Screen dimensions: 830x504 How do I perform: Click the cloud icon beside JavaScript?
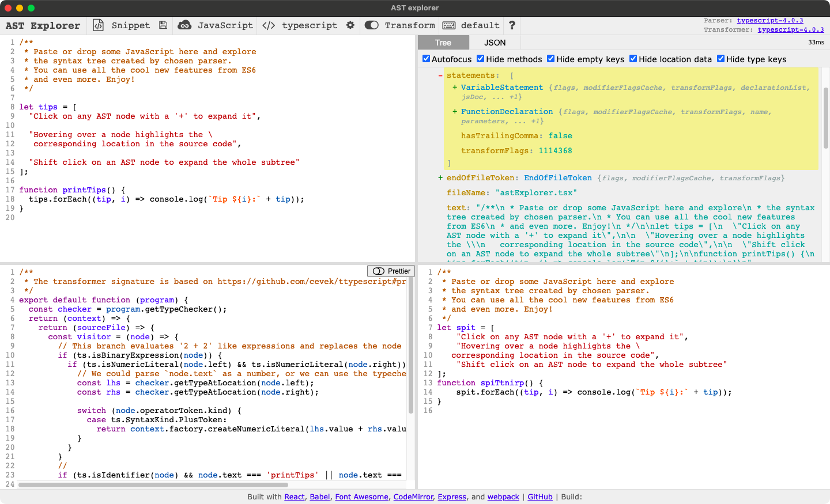(x=184, y=25)
